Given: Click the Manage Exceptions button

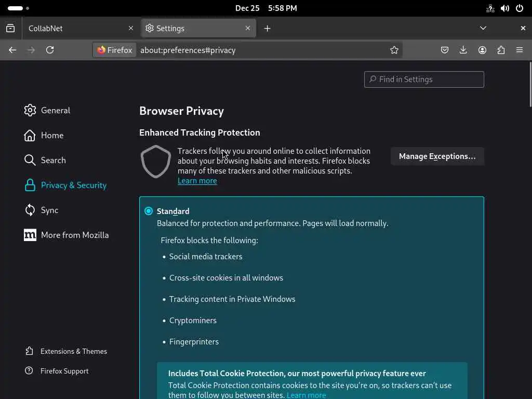Looking at the screenshot, I should point(437,156).
